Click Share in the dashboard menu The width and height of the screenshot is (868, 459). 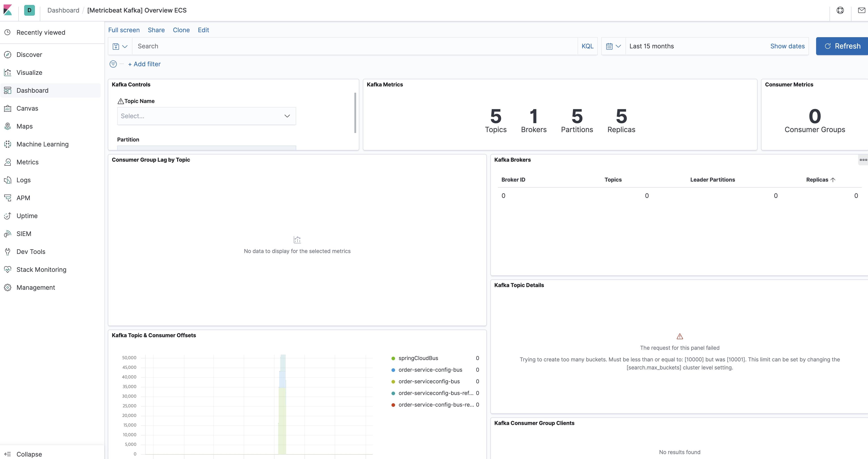point(156,30)
